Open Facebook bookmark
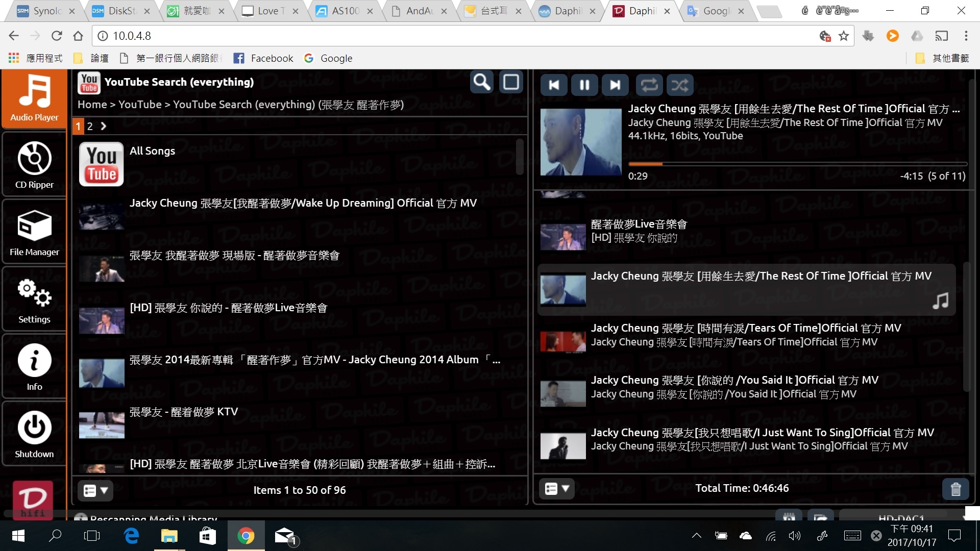Image resolution: width=980 pixels, height=551 pixels. [263, 58]
